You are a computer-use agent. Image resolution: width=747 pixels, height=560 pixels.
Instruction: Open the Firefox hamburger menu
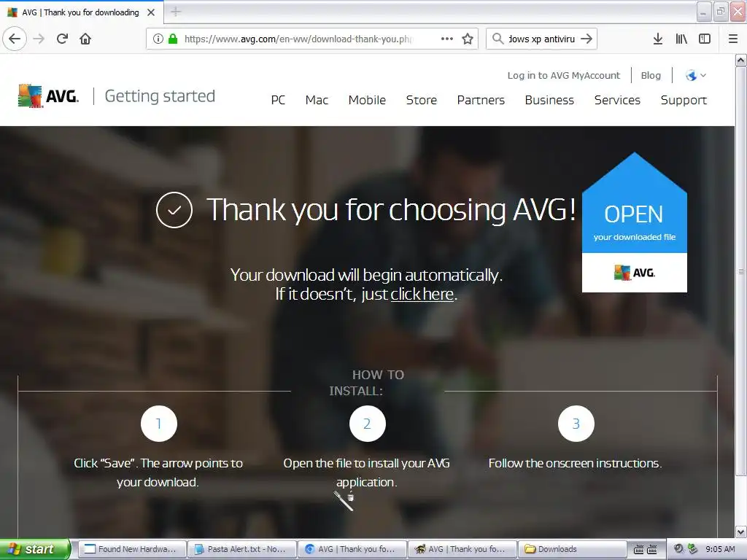(733, 39)
